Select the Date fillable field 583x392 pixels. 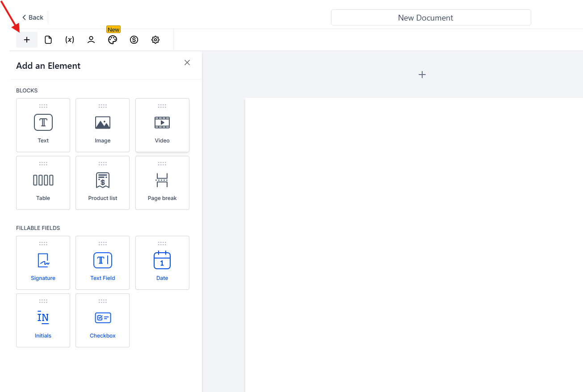(x=162, y=263)
